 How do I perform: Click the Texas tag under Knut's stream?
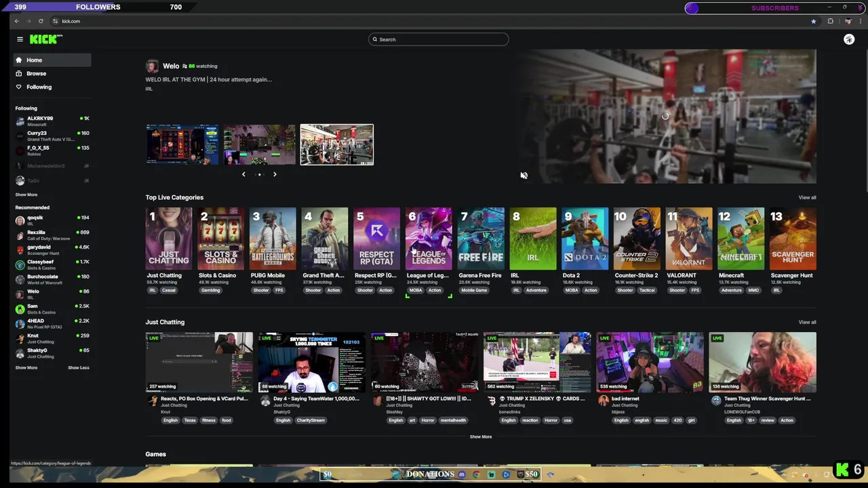tap(190, 420)
